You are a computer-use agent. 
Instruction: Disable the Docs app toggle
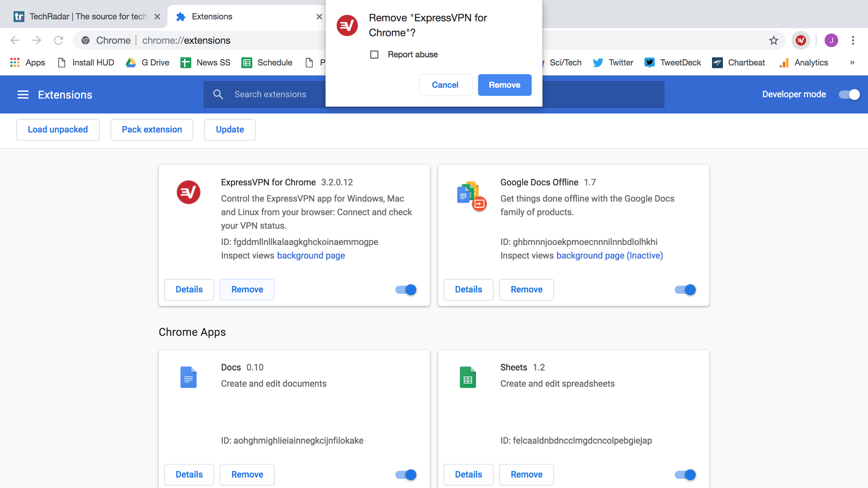click(406, 474)
